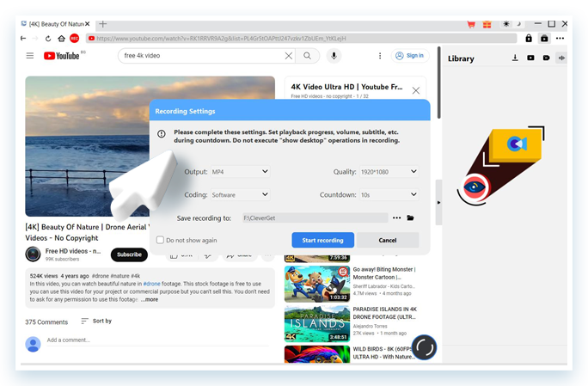
Task: Clear the YouTube search text
Action: [x=288, y=56]
